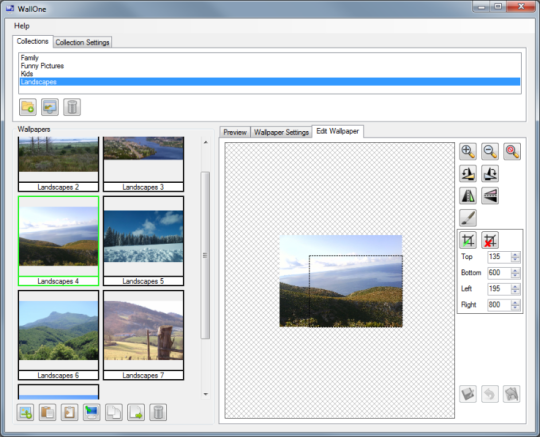This screenshot has width=540, height=437.
Task: Apply the crop with the green check icon
Action: point(468,240)
